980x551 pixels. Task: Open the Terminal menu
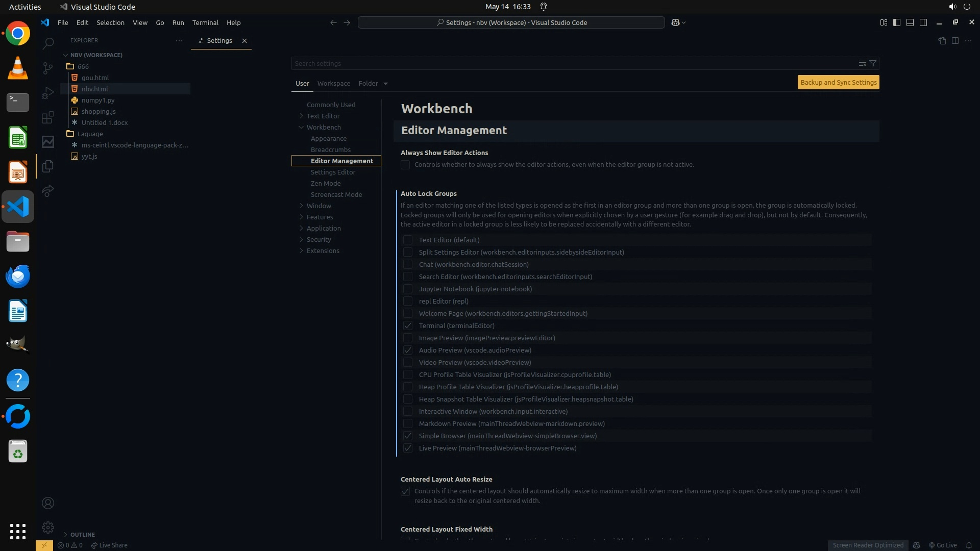pos(205,22)
